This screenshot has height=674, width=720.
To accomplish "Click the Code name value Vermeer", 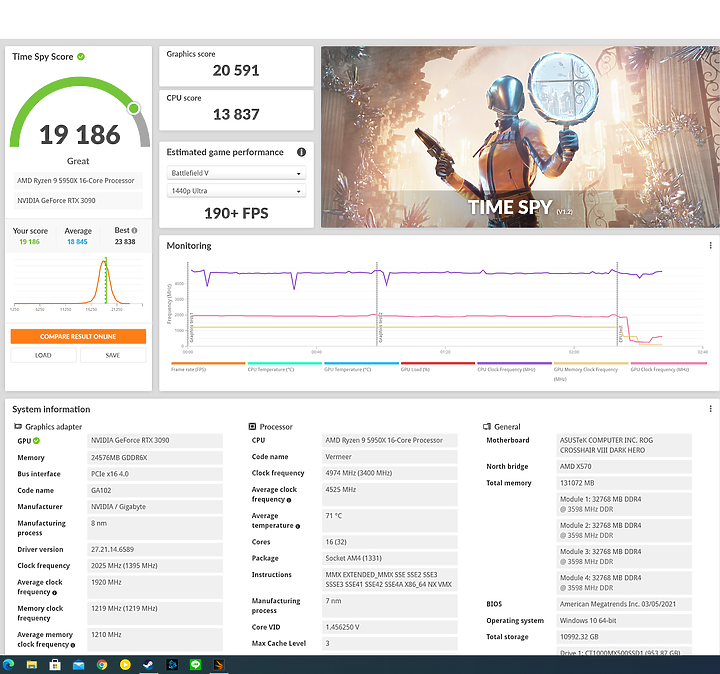I will (x=389, y=457).
